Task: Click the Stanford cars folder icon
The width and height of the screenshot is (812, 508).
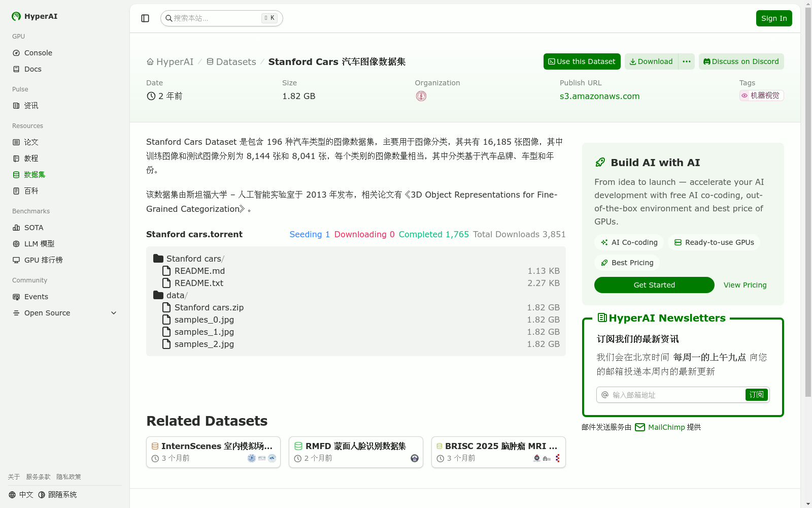Action: [158, 259]
